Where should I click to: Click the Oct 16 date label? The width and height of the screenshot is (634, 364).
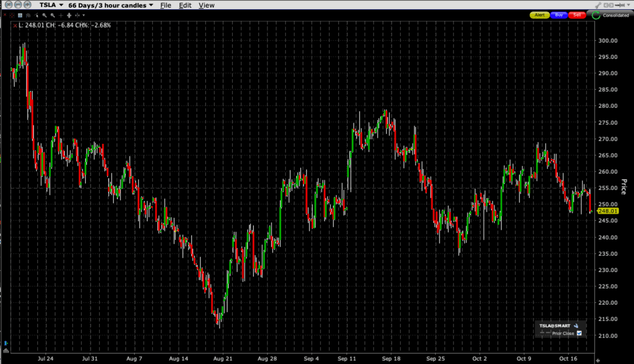[568, 358]
